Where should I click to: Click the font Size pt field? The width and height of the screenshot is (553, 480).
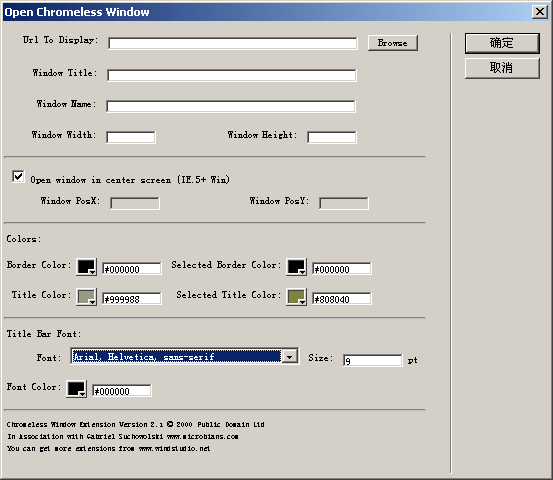tap(372, 361)
